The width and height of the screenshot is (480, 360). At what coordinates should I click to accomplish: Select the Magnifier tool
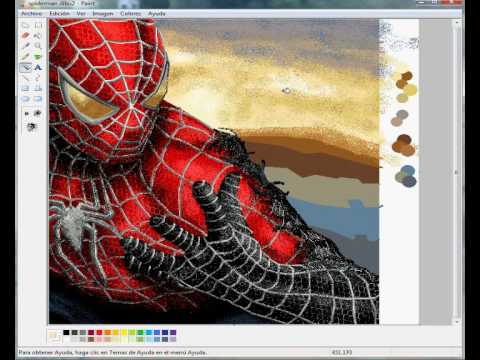38,46
